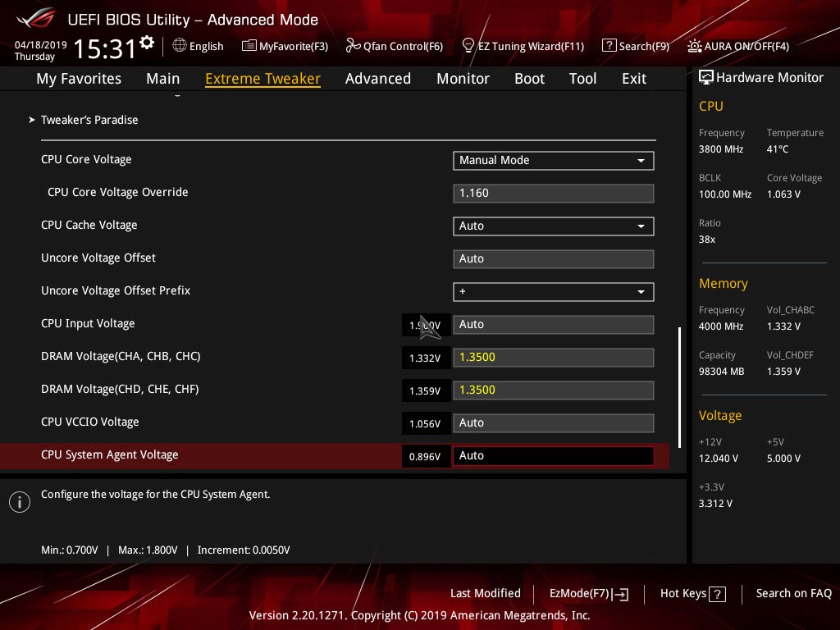Switch to EzMode(F7)
The width and height of the screenshot is (840, 630).
[x=589, y=594]
